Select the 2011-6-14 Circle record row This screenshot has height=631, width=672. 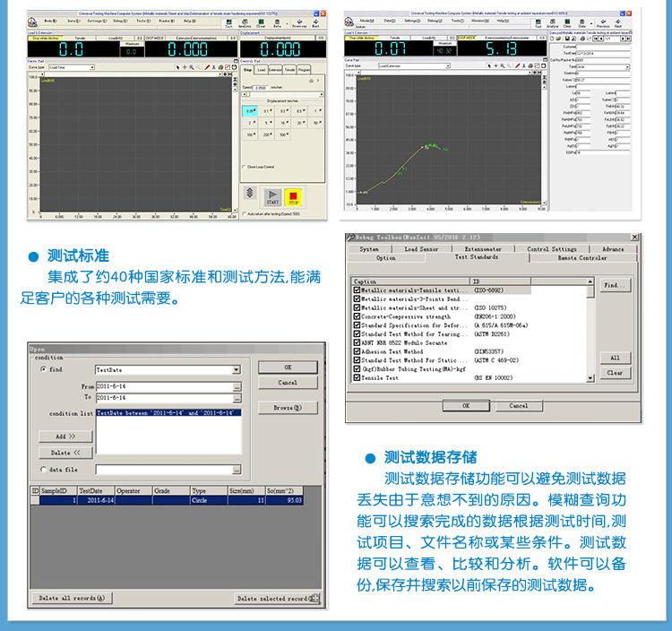pyautogui.click(x=170, y=501)
